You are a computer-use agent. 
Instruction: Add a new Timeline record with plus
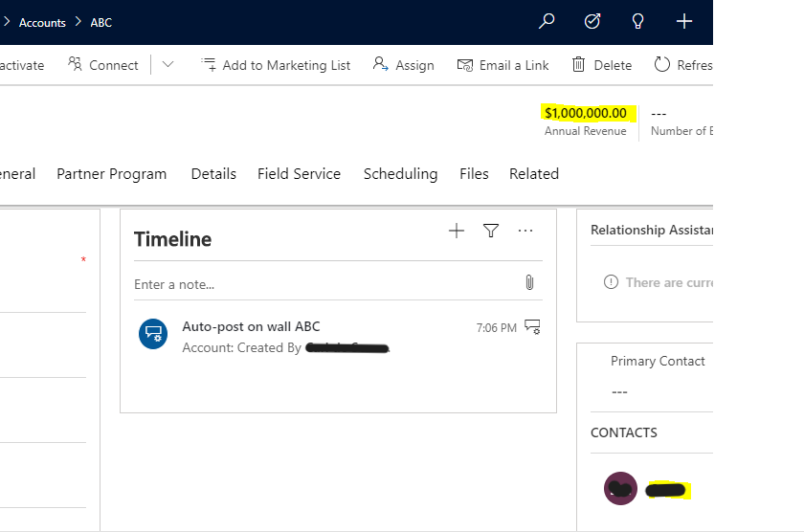click(457, 231)
